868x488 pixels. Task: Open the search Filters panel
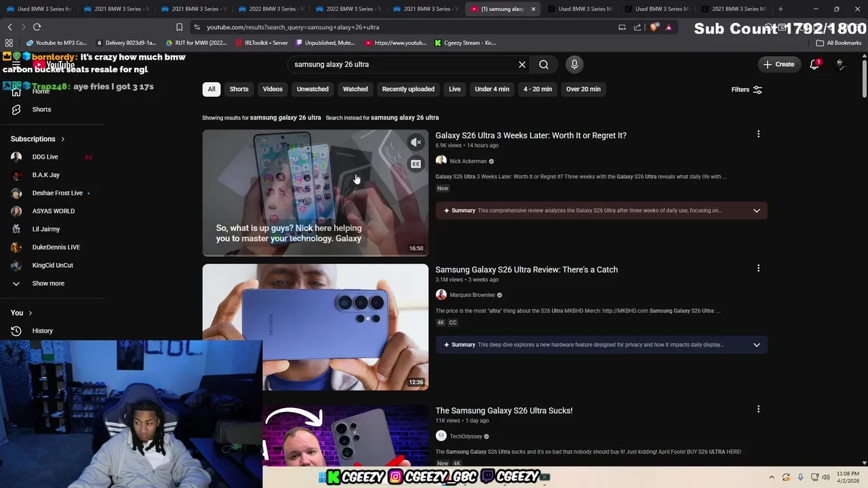click(x=747, y=89)
